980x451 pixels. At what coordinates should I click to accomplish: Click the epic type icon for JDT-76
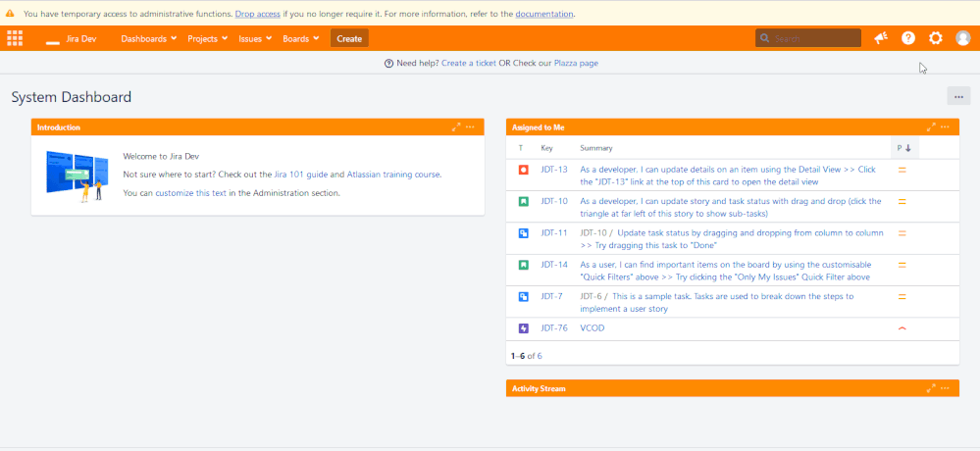point(524,327)
